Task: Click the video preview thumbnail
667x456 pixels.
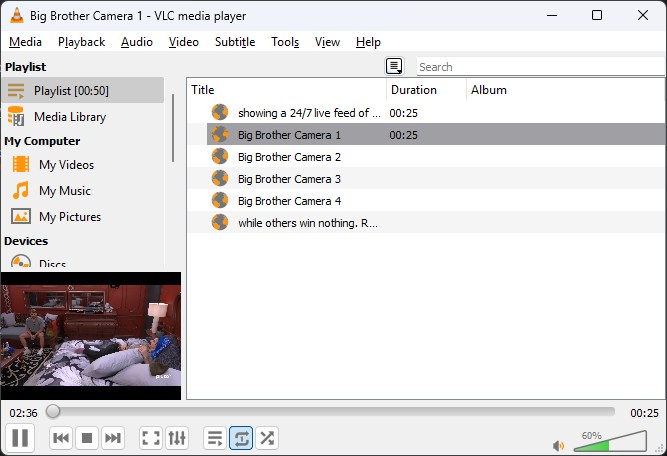Action: pos(91,336)
